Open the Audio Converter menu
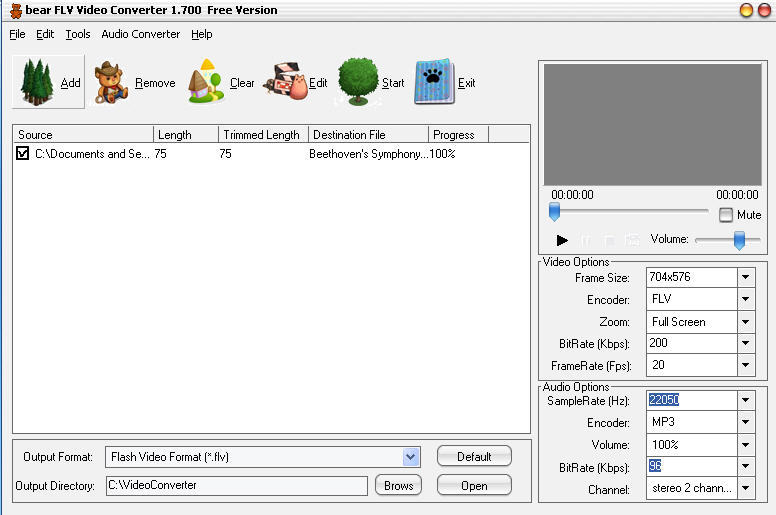The width and height of the screenshot is (776, 515). (x=141, y=34)
